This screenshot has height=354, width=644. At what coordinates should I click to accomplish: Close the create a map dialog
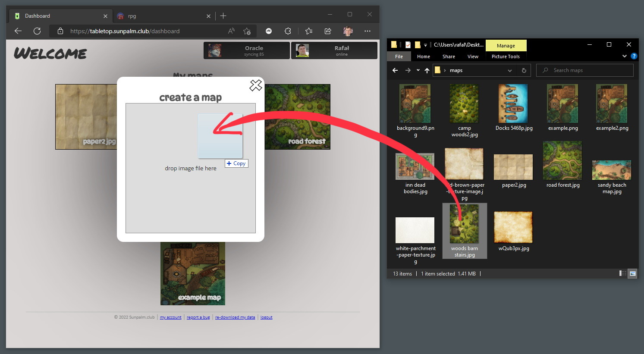click(x=256, y=85)
